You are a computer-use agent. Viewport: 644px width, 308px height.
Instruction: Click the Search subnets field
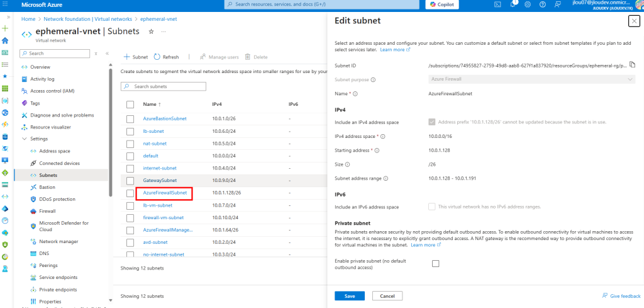(x=163, y=87)
